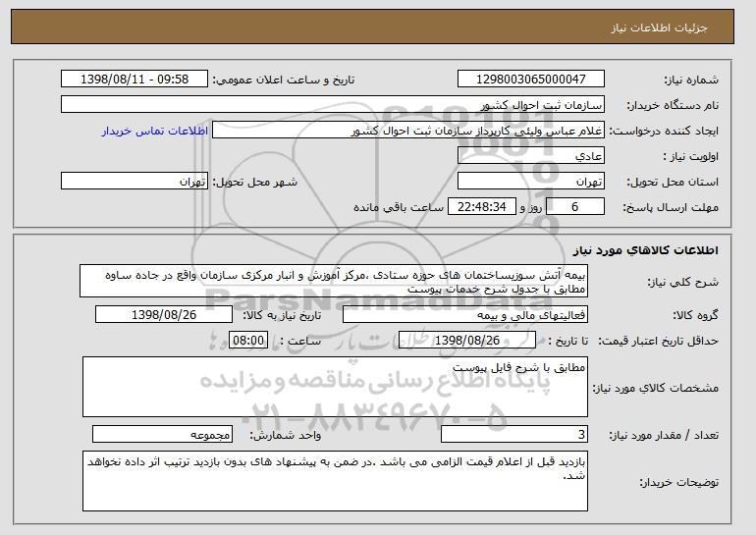Click the header title جزئیات اطلاعات نیاز
756x535 pixels.
point(659,27)
